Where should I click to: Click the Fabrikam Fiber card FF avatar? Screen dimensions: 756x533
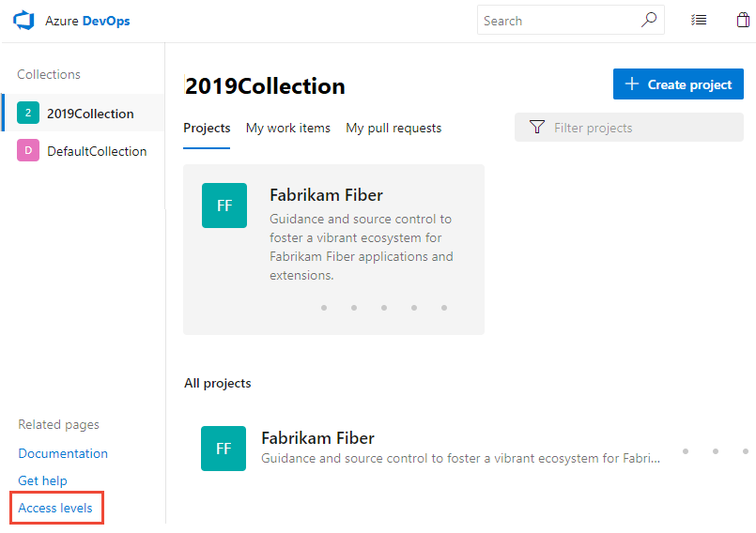pos(224,206)
